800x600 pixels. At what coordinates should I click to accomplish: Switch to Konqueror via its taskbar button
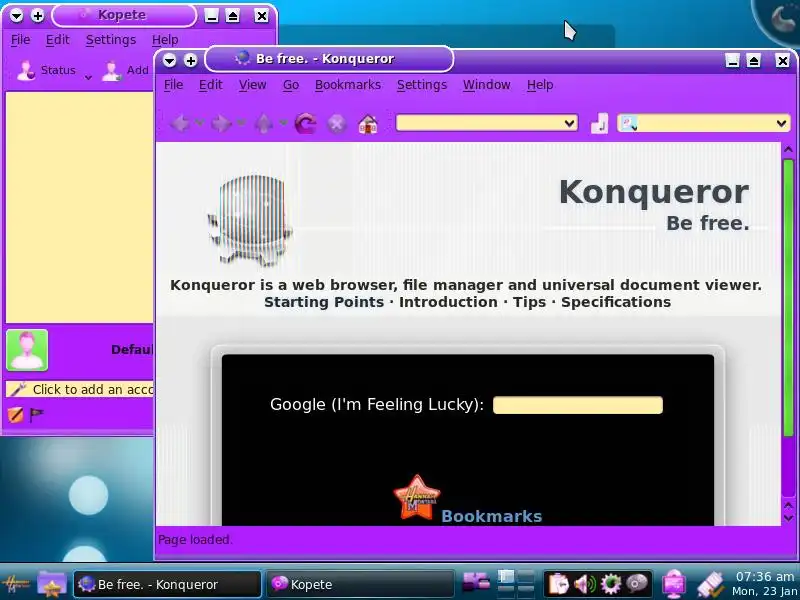click(x=167, y=584)
